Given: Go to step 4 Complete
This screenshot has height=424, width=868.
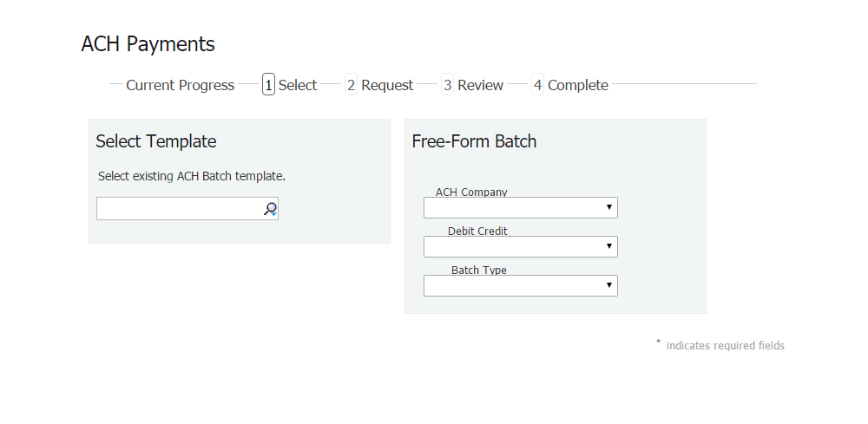Looking at the screenshot, I should (570, 85).
